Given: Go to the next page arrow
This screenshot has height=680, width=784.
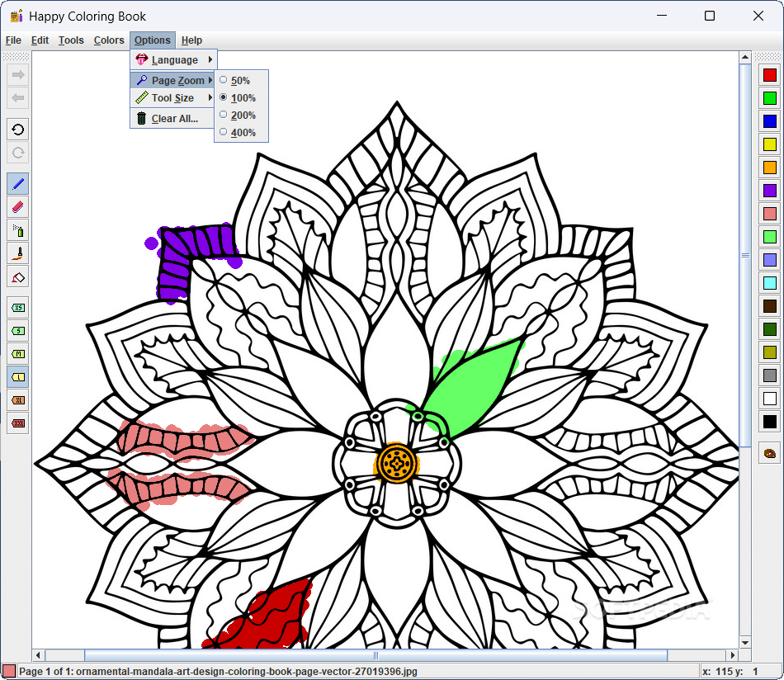Looking at the screenshot, I should pos(18,75).
